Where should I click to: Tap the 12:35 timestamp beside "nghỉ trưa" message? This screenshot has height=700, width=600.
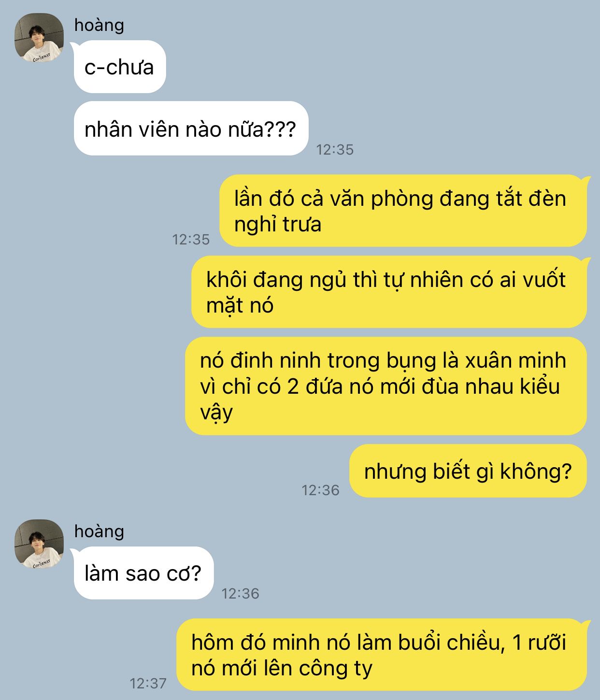(191, 239)
